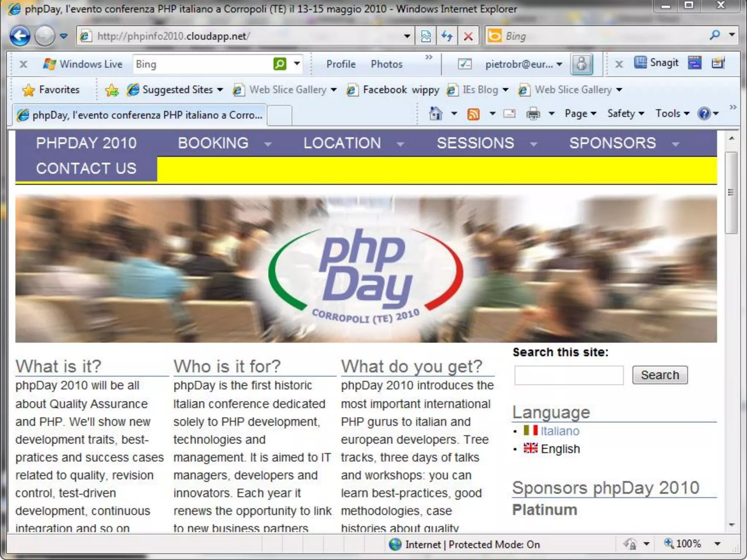Click the Compatibility View icon in address bar
Screen dimensions: 747x560
pyautogui.click(x=426, y=36)
